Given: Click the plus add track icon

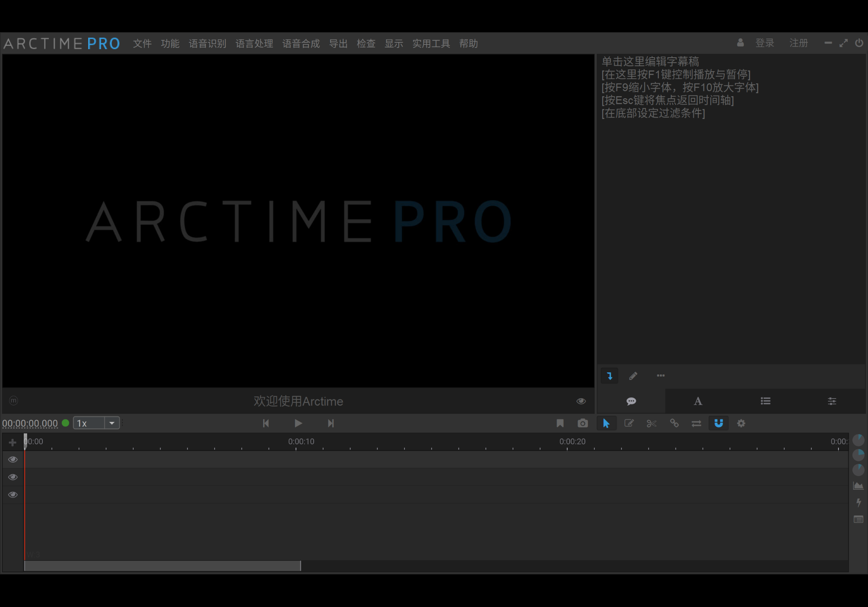Looking at the screenshot, I should pyautogui.click(x=12, y=443).
